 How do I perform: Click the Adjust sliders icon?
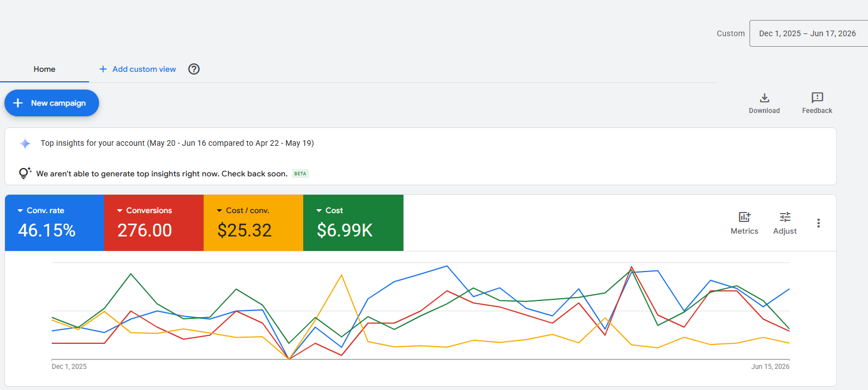[x=785, y=217]
